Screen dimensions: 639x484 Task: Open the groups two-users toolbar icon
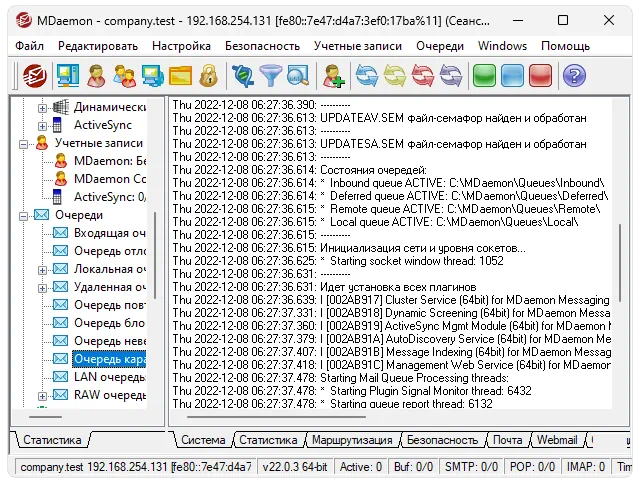125,75
